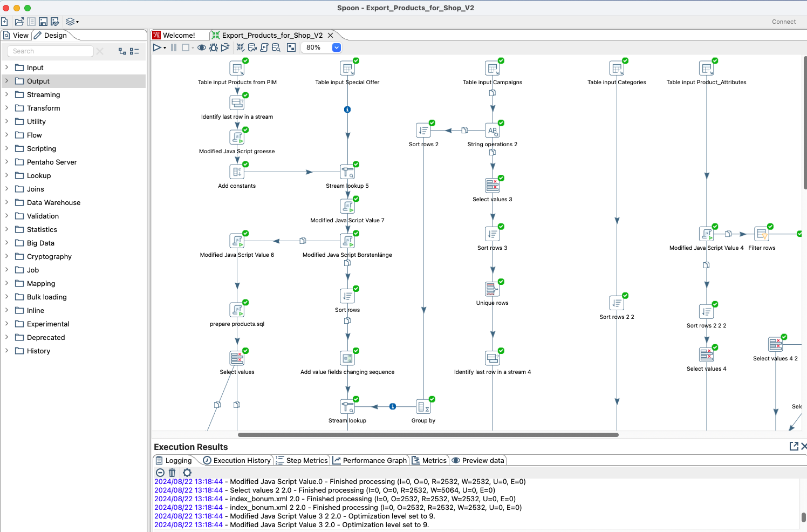Clear the log with the trash icon
This screenshot has height=532, width=807.
coord(172,473)
